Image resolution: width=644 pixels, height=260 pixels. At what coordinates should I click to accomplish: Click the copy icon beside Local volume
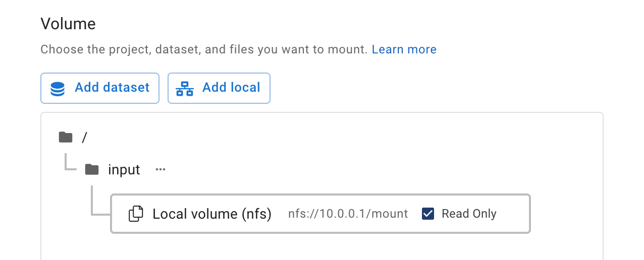point(136,214)
